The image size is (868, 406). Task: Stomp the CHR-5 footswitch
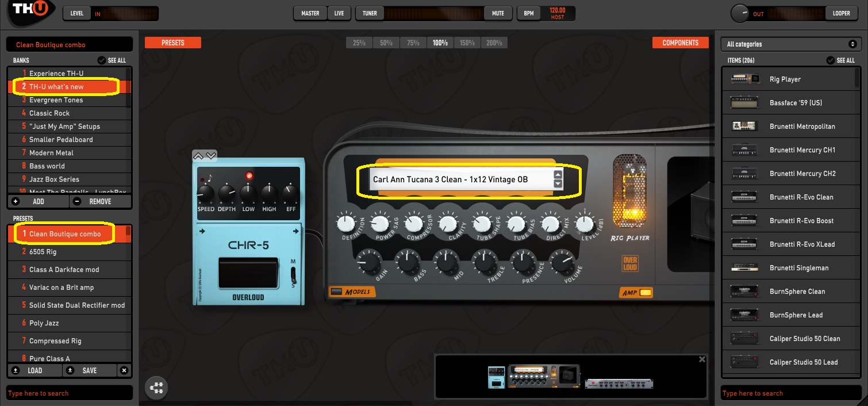249,272
